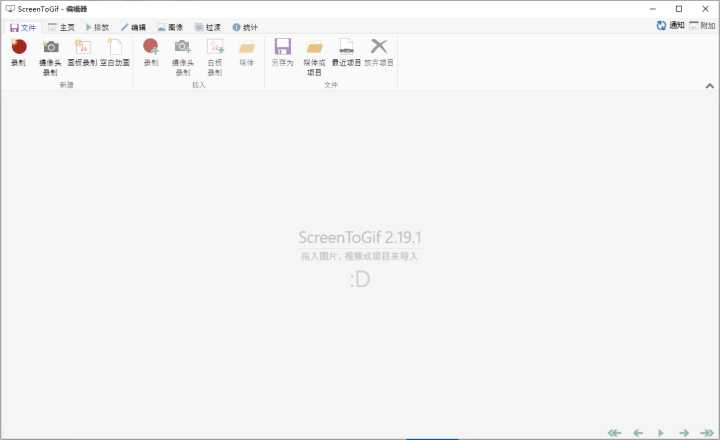This screenshot has height=440, width=720.
Task: Close the ScreenToGif editor window
Action: tap(705, 9)
